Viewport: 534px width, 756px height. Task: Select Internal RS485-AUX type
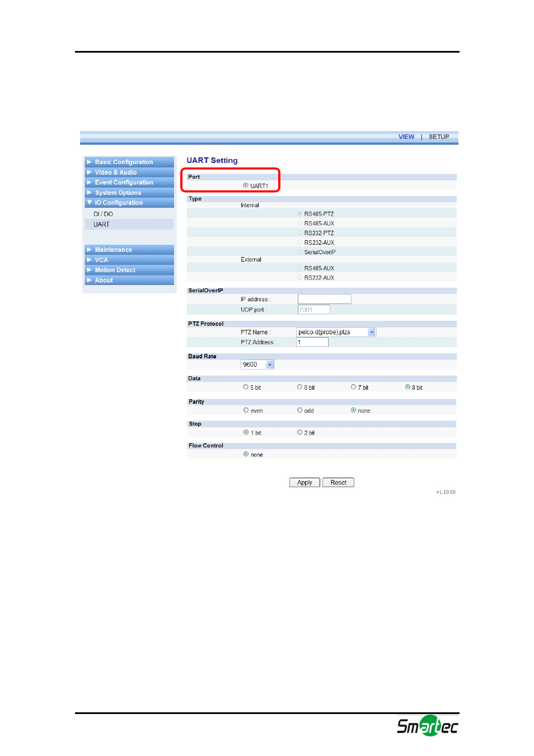pyautogui.click(x=299, y=223)
